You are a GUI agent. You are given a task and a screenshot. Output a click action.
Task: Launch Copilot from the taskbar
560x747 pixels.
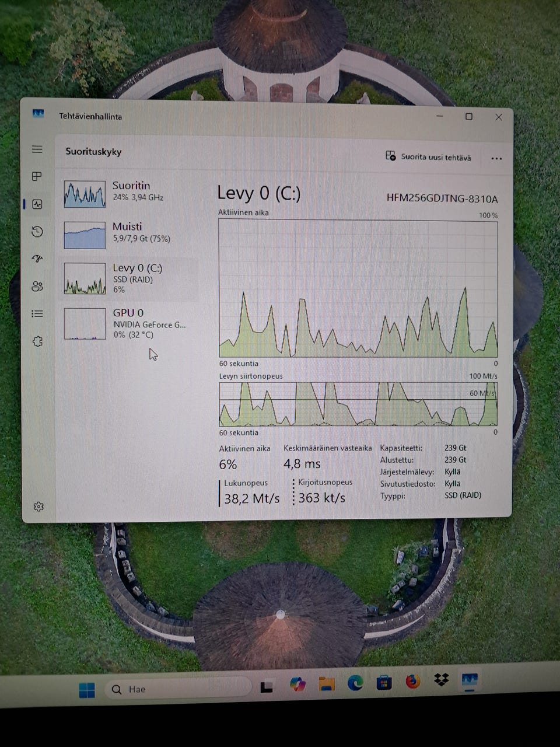[297, 684]
